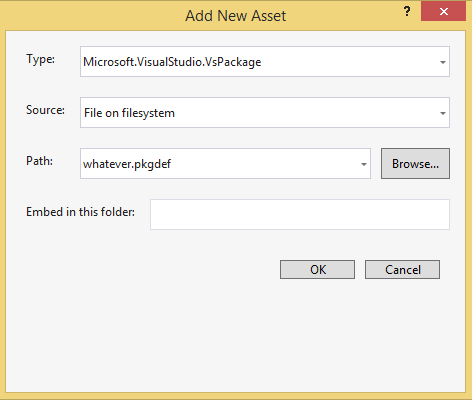Viewport: 472px width, 400px height.
Task: Focus the whatever.pkgdef path field
Action: point(225,164)
